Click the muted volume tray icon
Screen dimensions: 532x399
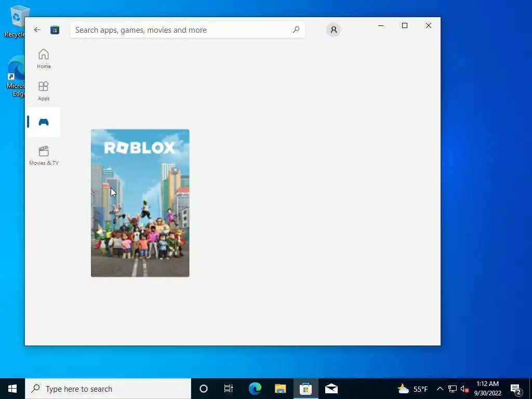point(464,389)
